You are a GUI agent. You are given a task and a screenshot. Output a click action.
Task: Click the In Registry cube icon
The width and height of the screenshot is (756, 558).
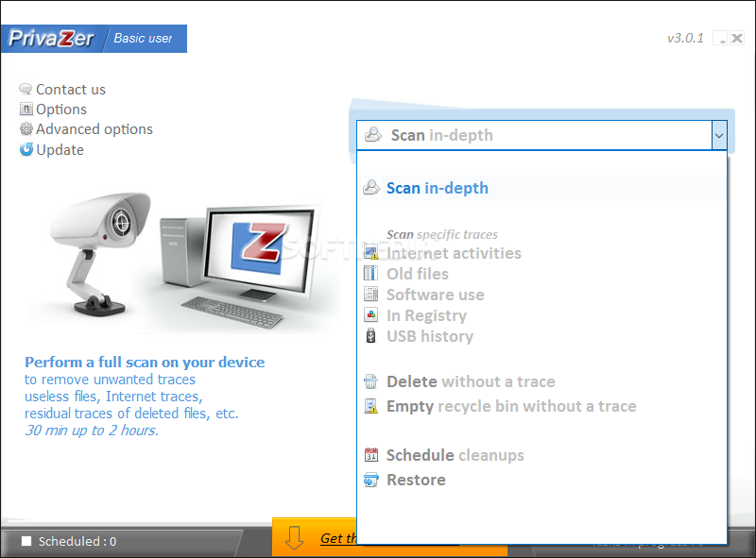pyautogui.click(x=370, y=315)
